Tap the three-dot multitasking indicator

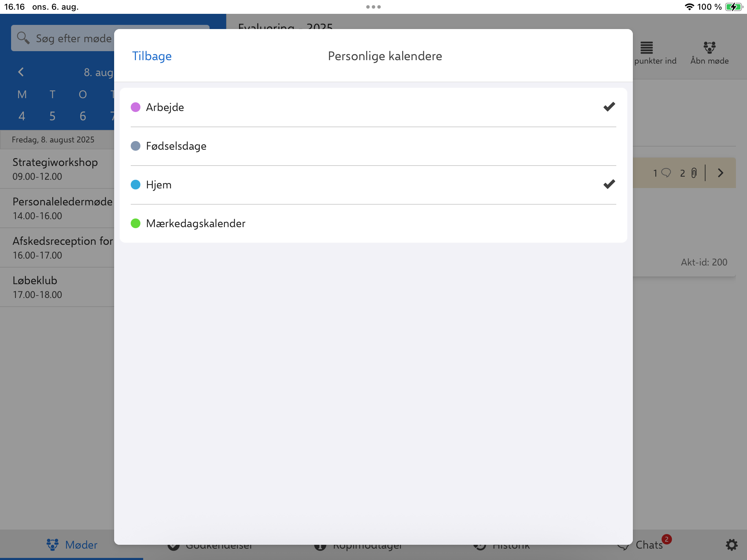coord(373,7)
